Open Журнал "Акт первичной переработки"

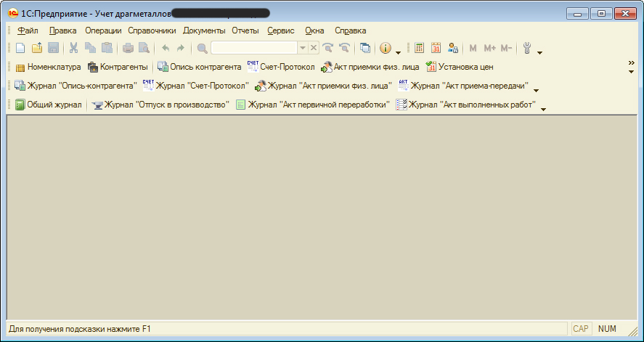(x=313, y=105)
